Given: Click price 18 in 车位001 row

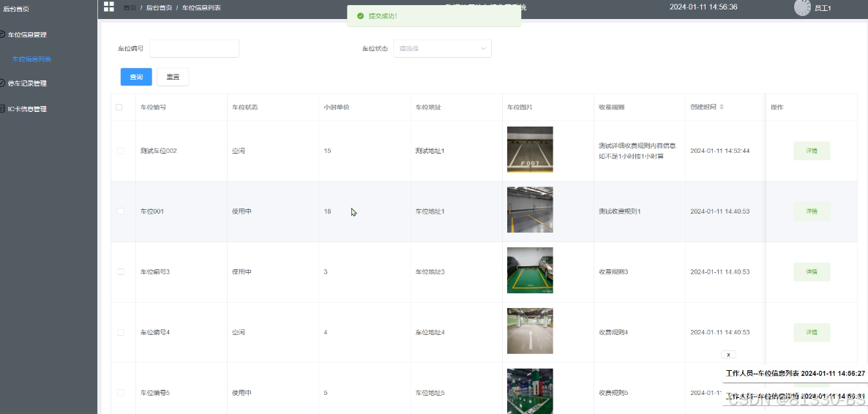Looking at the screenshot, I should [x=327, y=211].
